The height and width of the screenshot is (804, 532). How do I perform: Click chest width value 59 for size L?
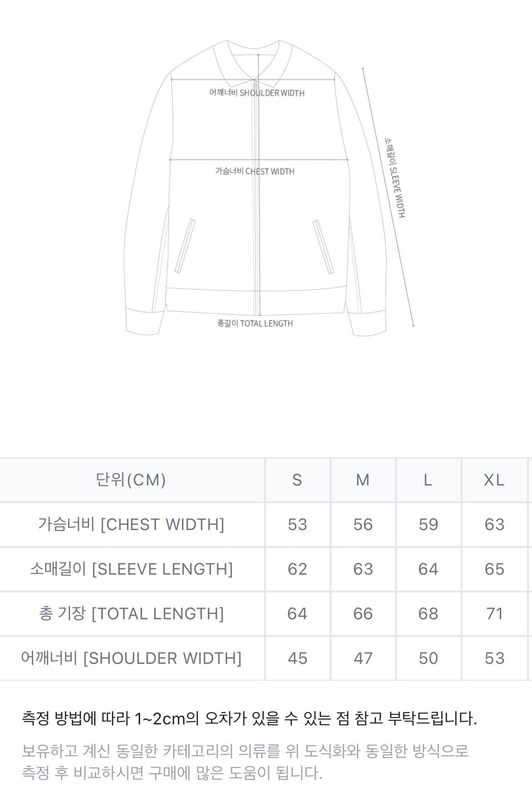(428, 524)
